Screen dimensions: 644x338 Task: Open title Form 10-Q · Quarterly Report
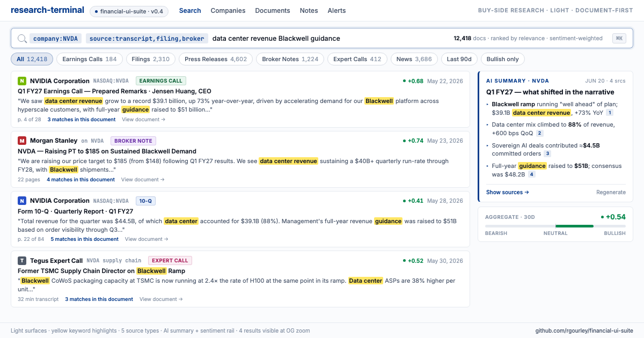76,211
